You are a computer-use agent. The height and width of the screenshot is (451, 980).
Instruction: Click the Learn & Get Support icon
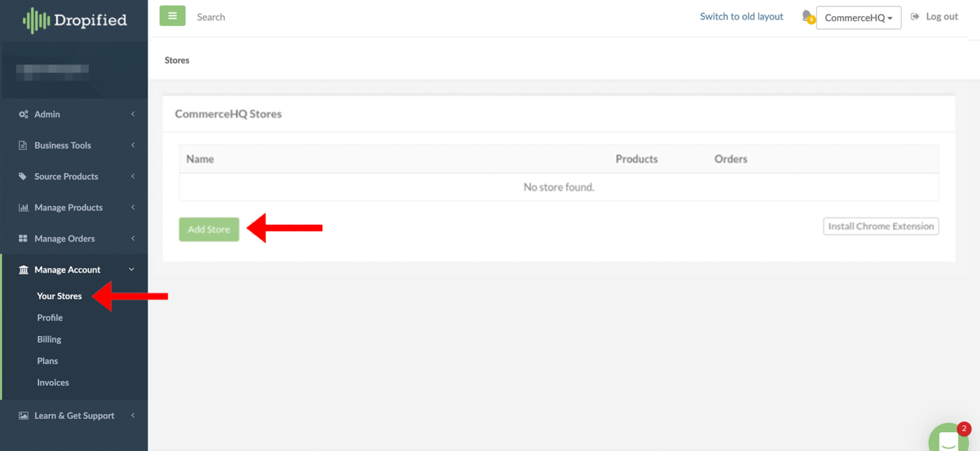point(23,415)
